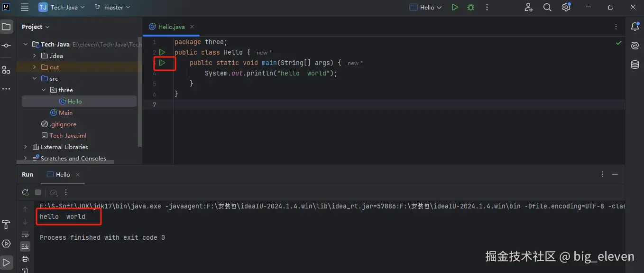Open Search Everywhere with the magnifier icon
Screen dimensions: 644x273
pos(547,8)
